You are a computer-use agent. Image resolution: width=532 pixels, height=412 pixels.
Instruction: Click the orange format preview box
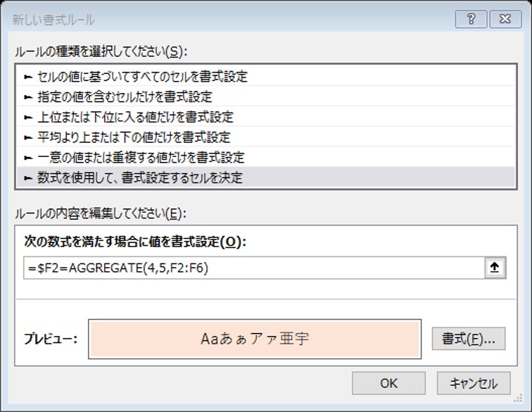point(255,339)
